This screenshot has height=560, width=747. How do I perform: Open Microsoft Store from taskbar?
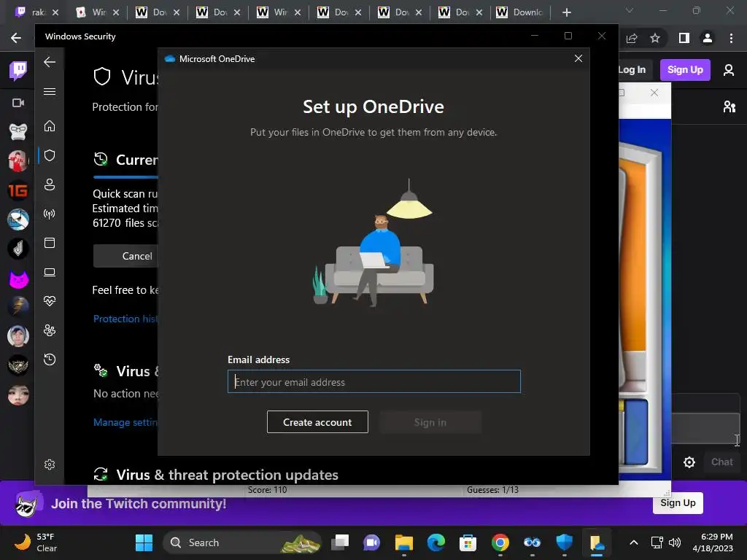pos(468,542)
